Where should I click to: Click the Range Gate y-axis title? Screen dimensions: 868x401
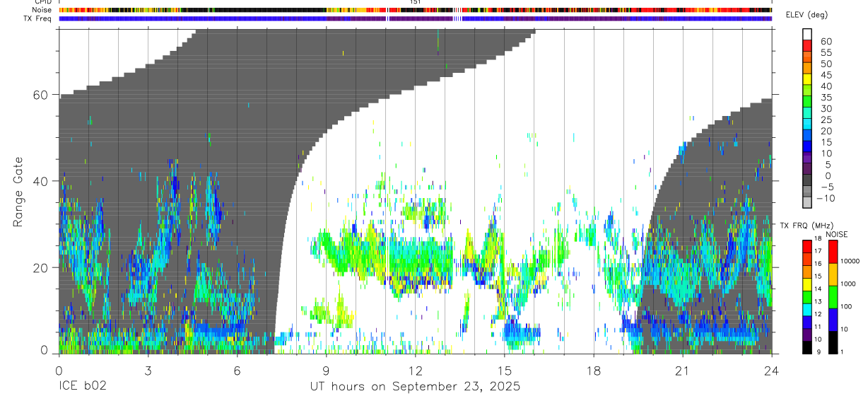click(x=19, y=192)
